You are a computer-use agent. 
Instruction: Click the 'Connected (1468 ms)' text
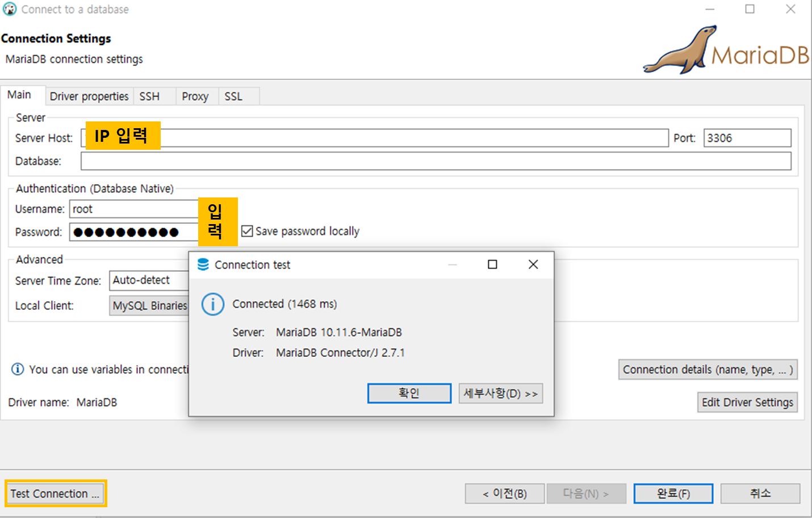284,304
